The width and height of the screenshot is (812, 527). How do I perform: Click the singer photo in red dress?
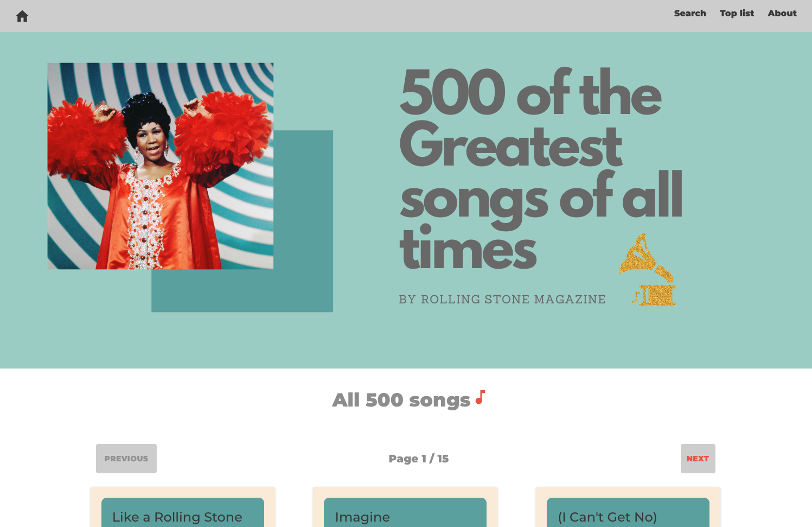(x=160, y=166)
